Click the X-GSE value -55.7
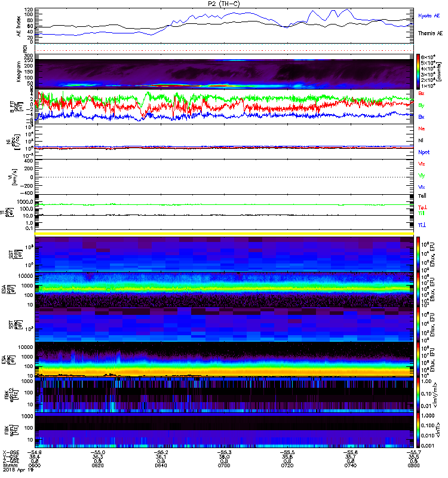Viewport: 448px width, 478px height. pos(413,452)
